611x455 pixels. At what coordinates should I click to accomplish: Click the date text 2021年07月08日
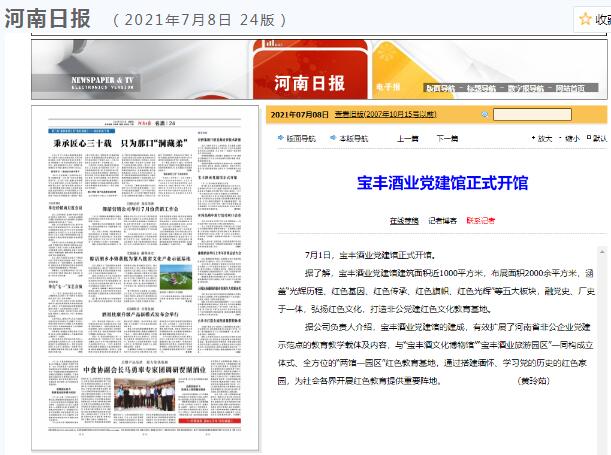(x=299, y=115)
